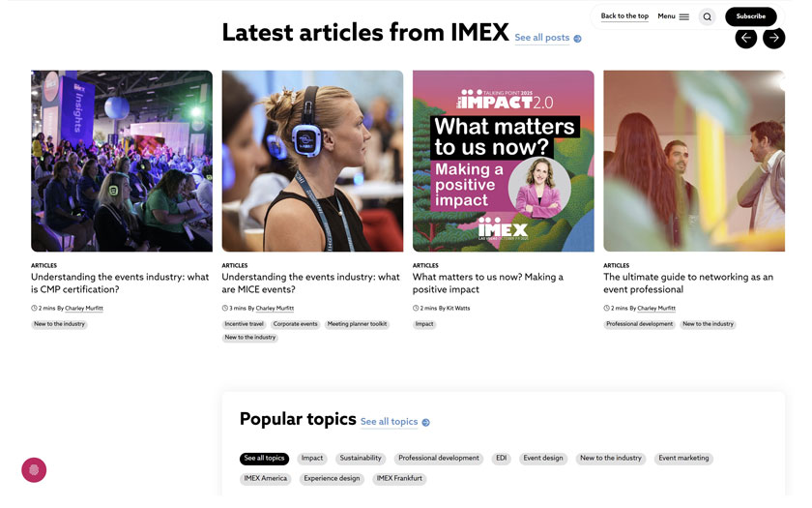Select the Corporate events tag

click(295, 324)
